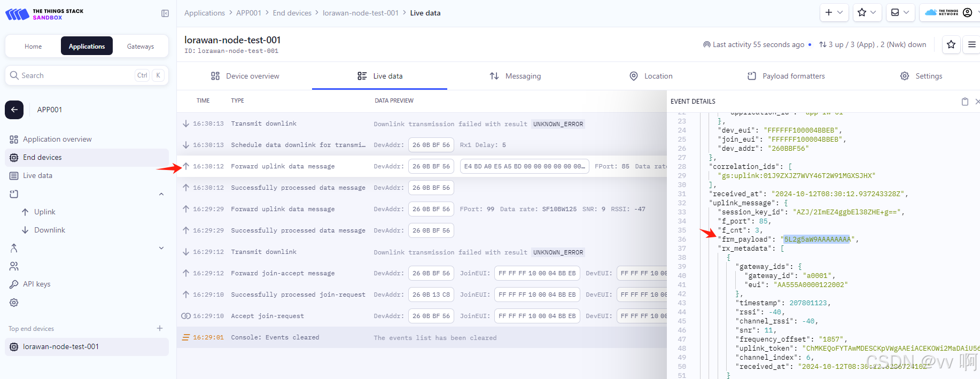Open the device hamburger menu
980x379 pixels.
click(x=972, y=44)
